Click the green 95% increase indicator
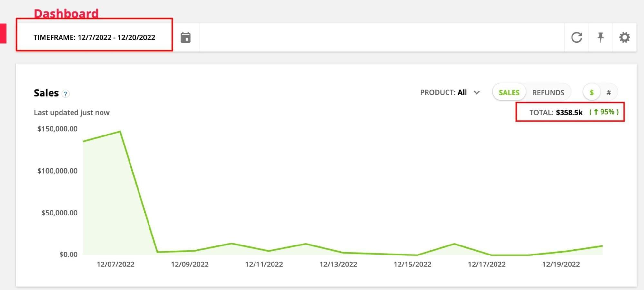This screenshot has height=290, width=644. 604,112
